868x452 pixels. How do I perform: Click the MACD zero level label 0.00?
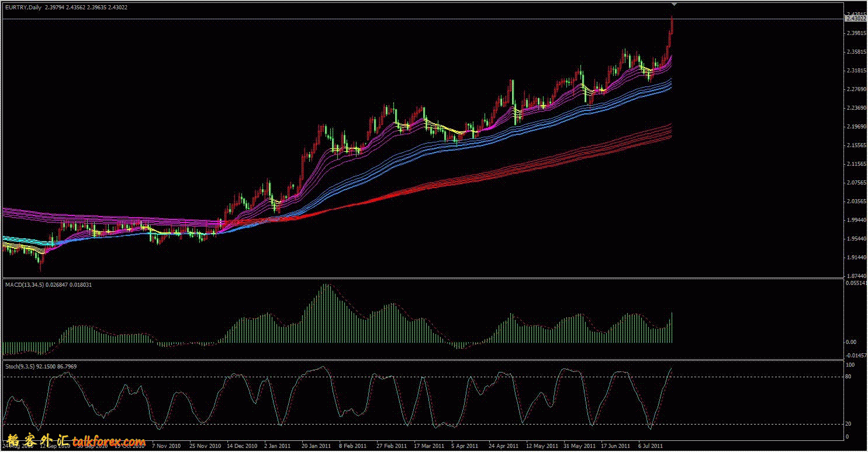[852, 342]
